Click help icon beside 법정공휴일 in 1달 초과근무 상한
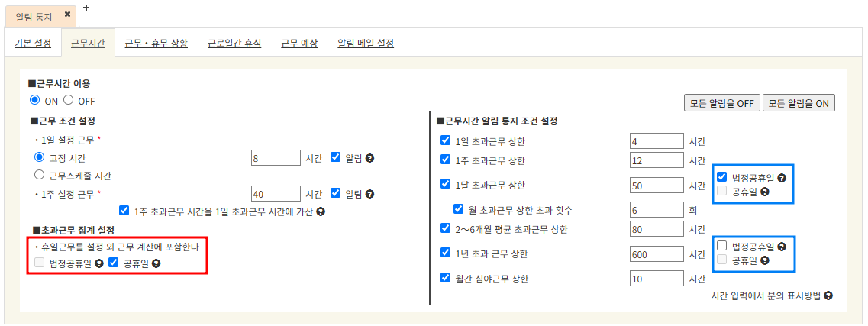 tap(782, 178)
